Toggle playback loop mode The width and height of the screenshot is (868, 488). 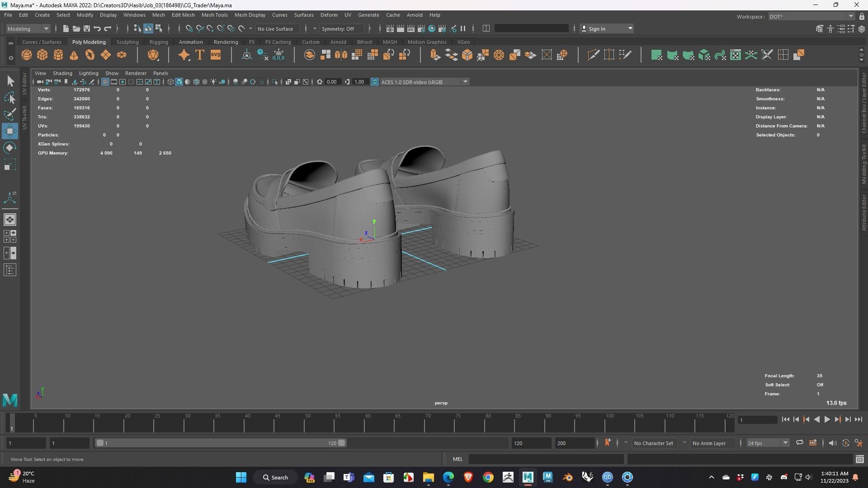[799, 443]
